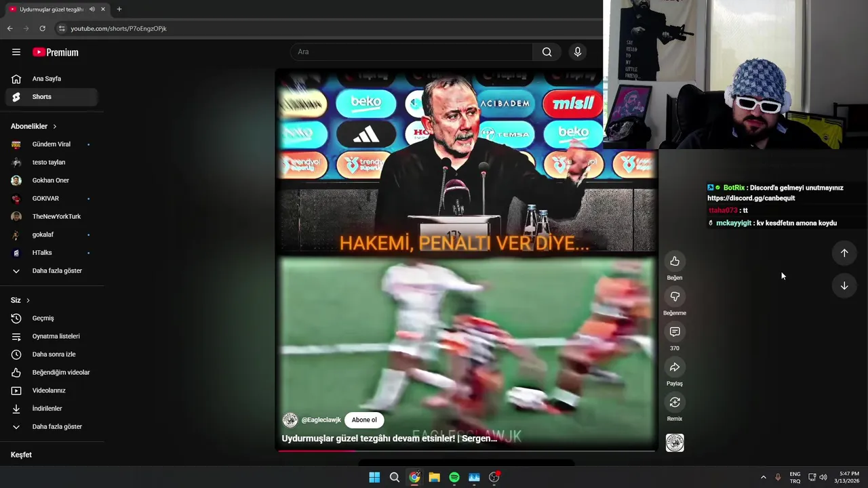Click the short's title text
The image size is (868, 488).
coord(389,439)
